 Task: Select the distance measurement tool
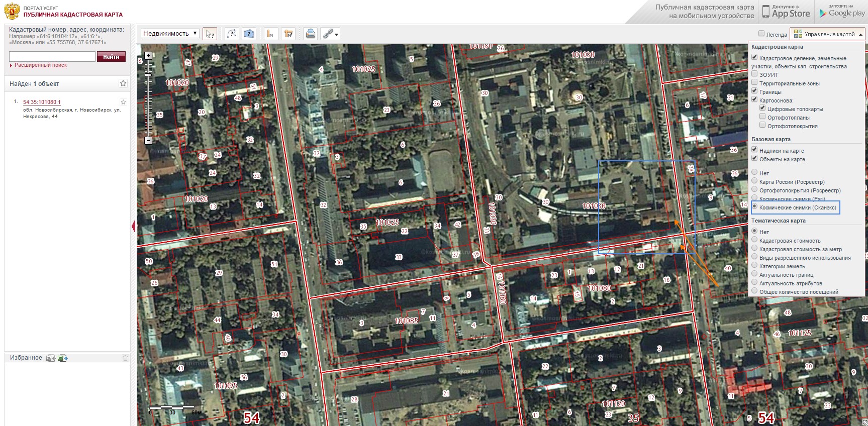pos(270,34)
